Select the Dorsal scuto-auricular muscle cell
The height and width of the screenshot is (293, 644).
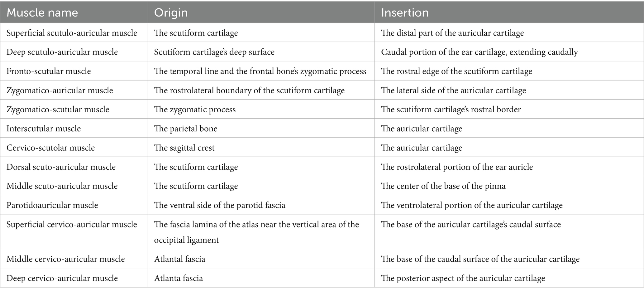coord(61,167)
